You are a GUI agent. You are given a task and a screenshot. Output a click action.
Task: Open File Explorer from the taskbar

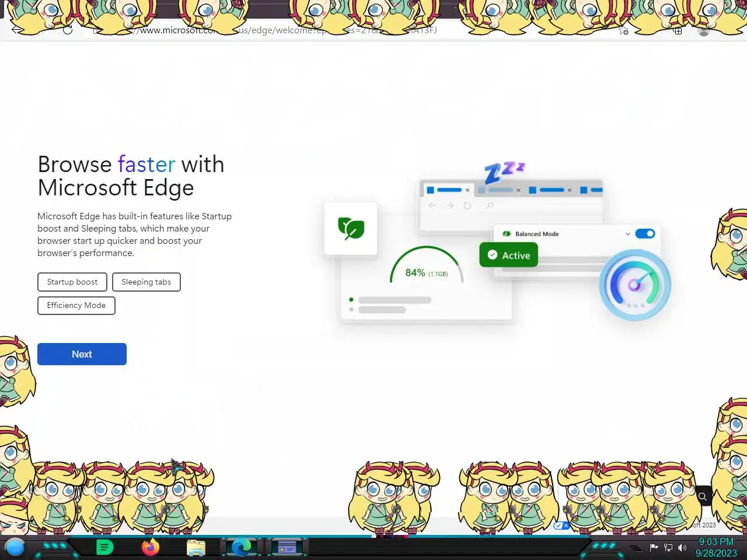click(196, 547)
